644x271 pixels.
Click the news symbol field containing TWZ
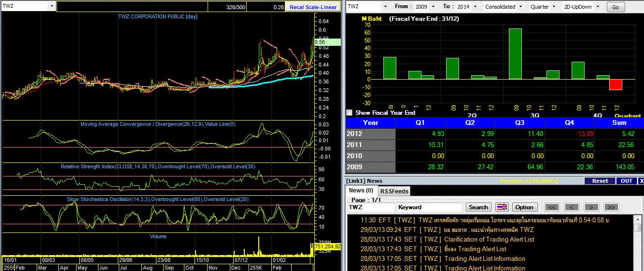pyautogui.click(x=371, y=207)
